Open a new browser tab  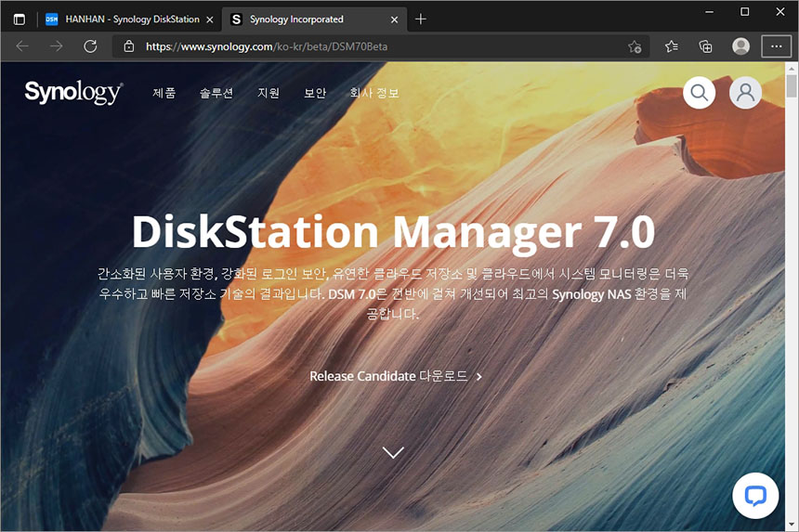(x=420, y=19)
